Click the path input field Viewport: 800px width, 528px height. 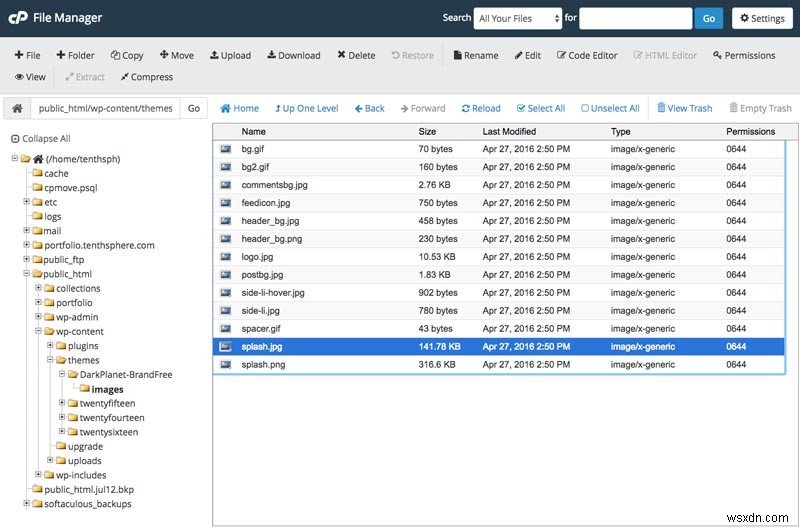(x=106, y=108)
